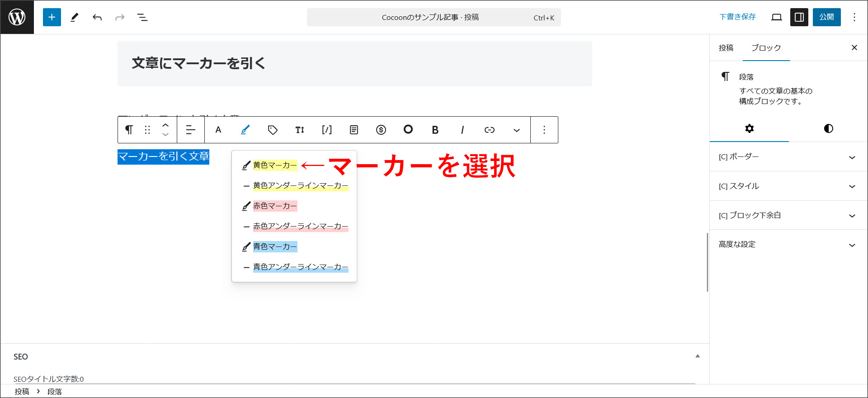Switch to the ブロック sidebar tab
868x398 pixels.
tap(766, 48)
